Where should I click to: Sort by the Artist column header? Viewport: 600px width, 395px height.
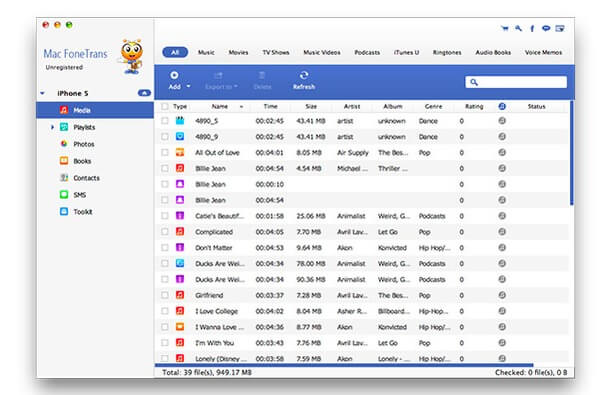click(x=352, y=106)
